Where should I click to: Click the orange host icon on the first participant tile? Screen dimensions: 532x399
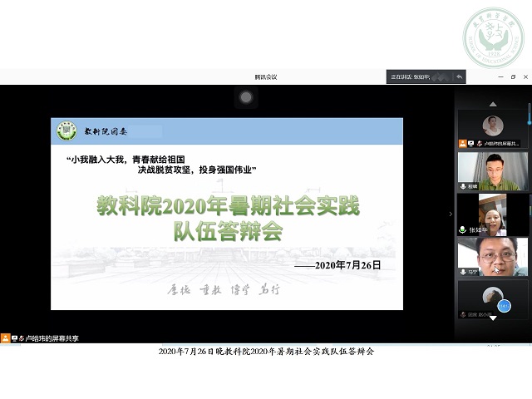(462, 144)
